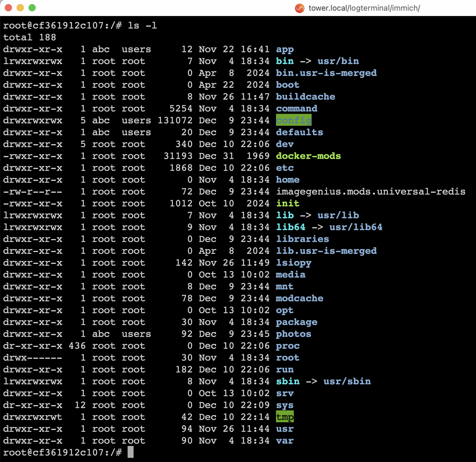Image resolution: width=476 pixels, height=462 pixels.
Task: Click the 'var' directory name
Action: click(285, 441)
